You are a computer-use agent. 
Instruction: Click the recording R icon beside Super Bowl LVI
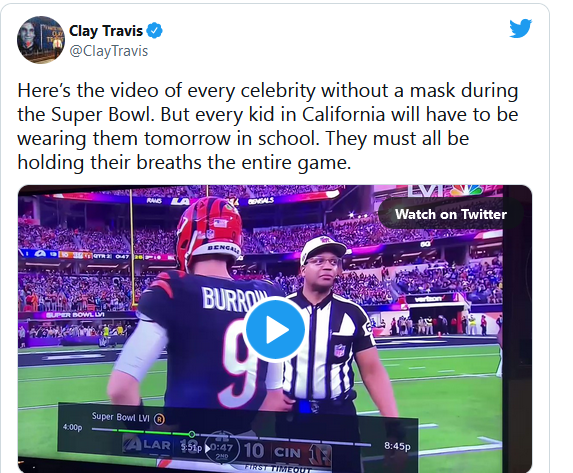click(159, 419)
